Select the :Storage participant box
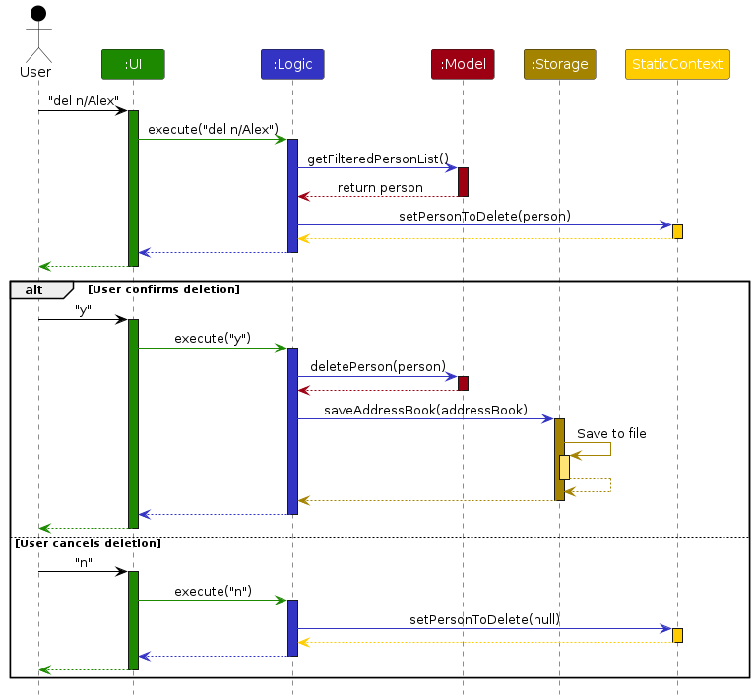The image size is (755, 700). pyautogui.click(x=559, y=64)
